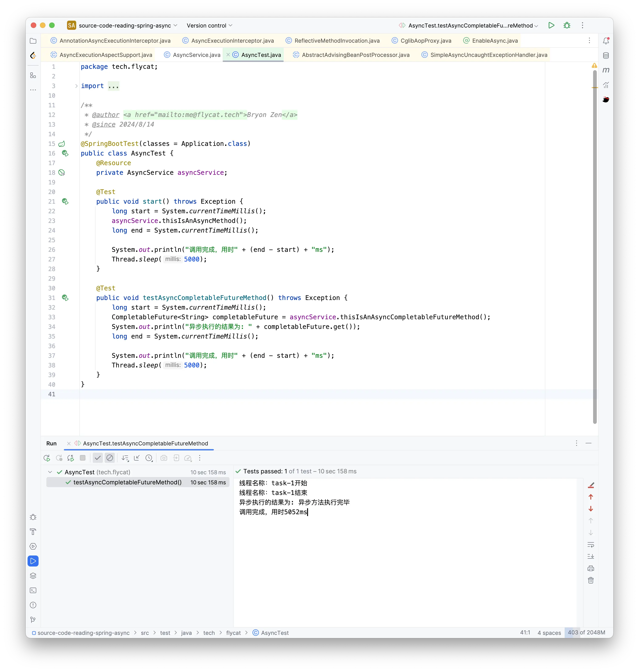Select testAsyncCompletableFutureMethod() in the test tree
The height and width of the screenshot is (672, 639).
pyautogui.click(x=138, y=482)
